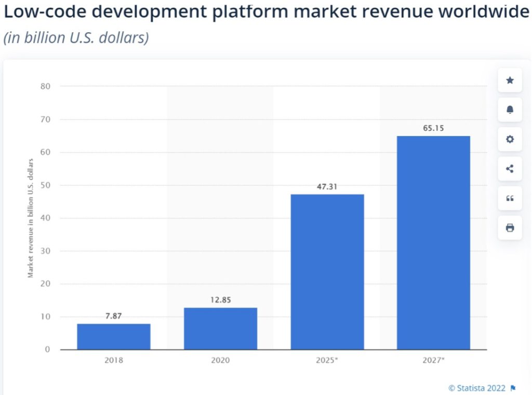
Task: Click the 7.87 value label
Action: click(114, 316)
